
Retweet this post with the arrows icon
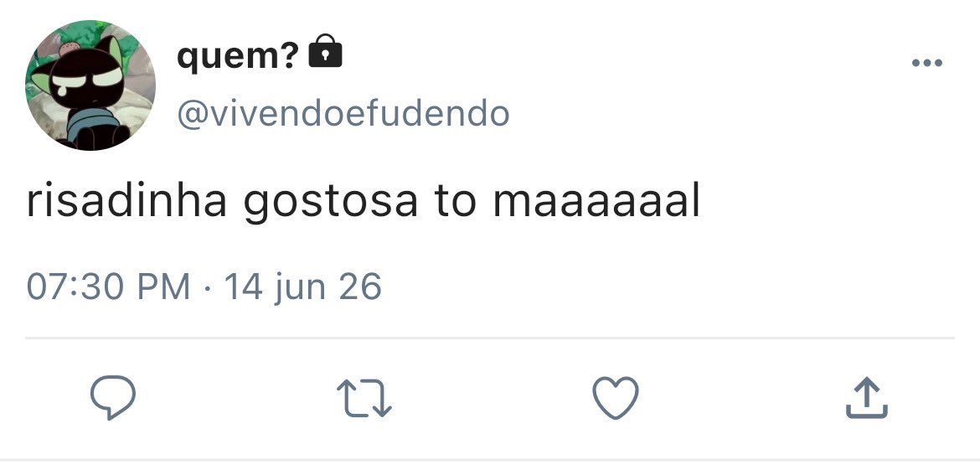click(364, 398)
